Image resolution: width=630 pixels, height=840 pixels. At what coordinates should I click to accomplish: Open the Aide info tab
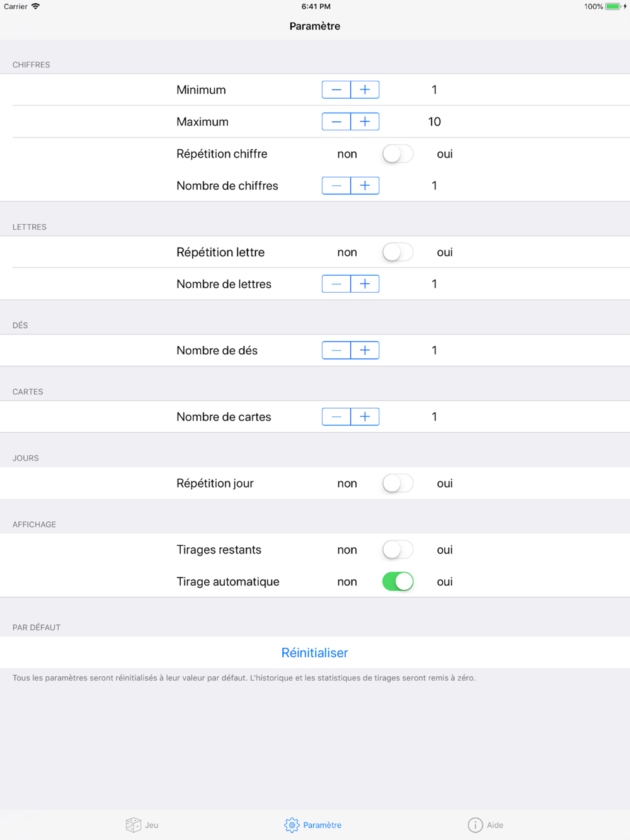(x=486, y=825)
